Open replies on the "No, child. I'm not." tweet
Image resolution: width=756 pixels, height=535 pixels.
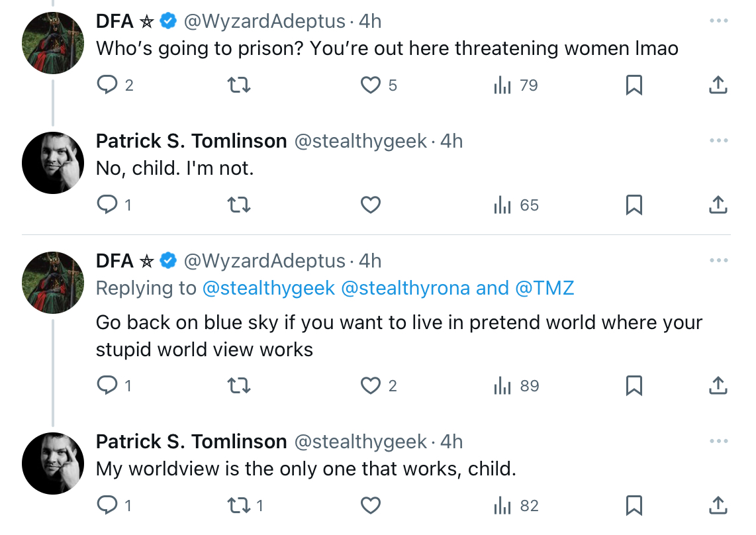(x=107, y=205)
